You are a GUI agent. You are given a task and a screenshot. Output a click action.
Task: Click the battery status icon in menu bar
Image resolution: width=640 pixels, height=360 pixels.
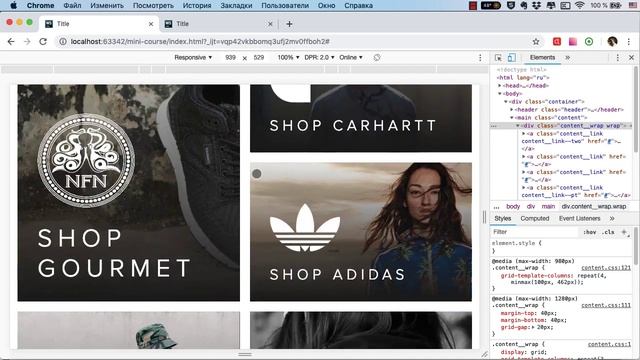615,5
